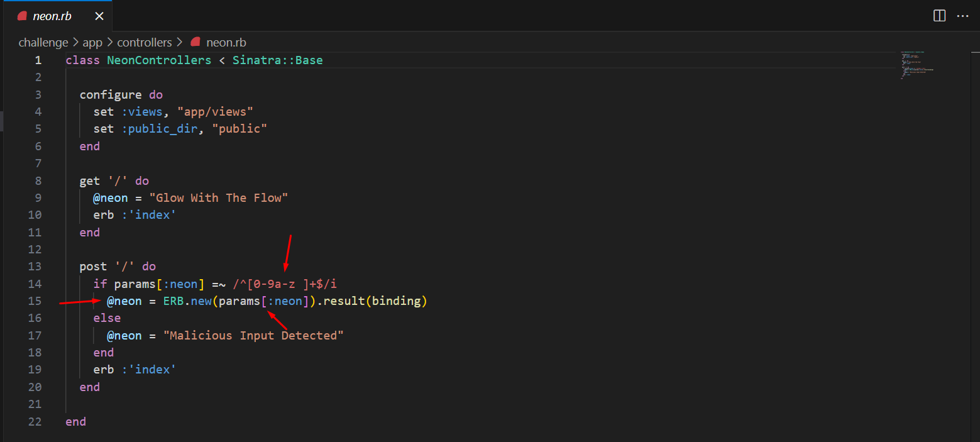Click line number 1 in the gutter

pos(38,60)
